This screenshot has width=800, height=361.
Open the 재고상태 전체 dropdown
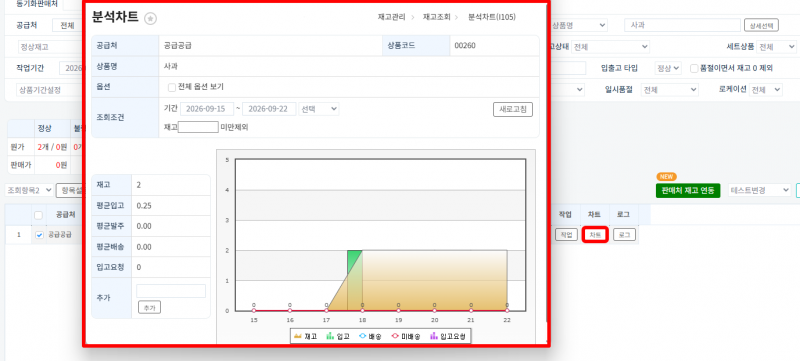pyautogui.click(x=610, y=47)
